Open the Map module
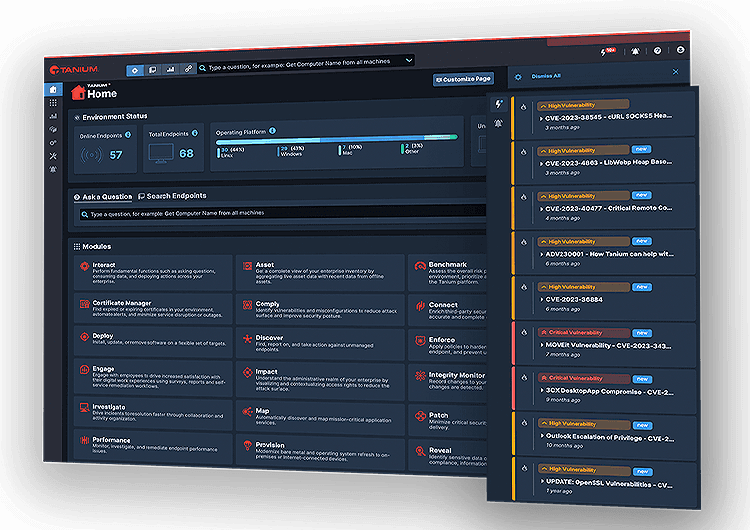This screenshot has height=530, width=750. [320, 418]
